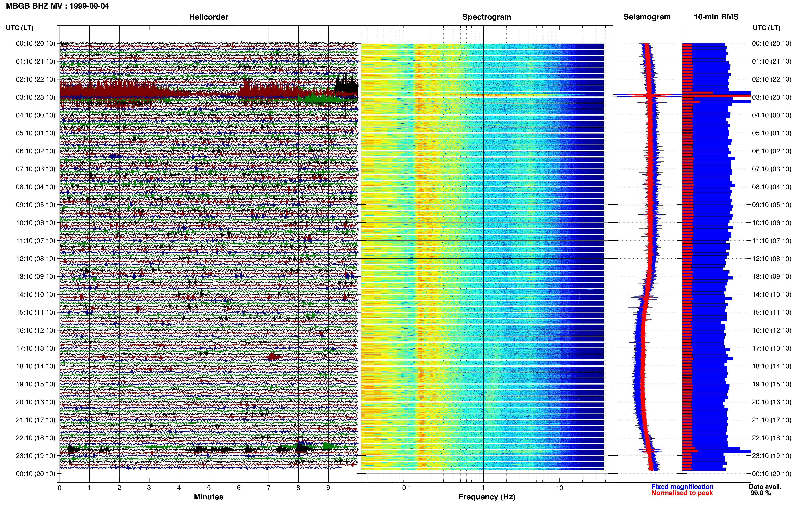The height and width of the screenshot is (508, 812).
Task: Click the 'Spectrogram' panel heading
Action: coord(487,17)
